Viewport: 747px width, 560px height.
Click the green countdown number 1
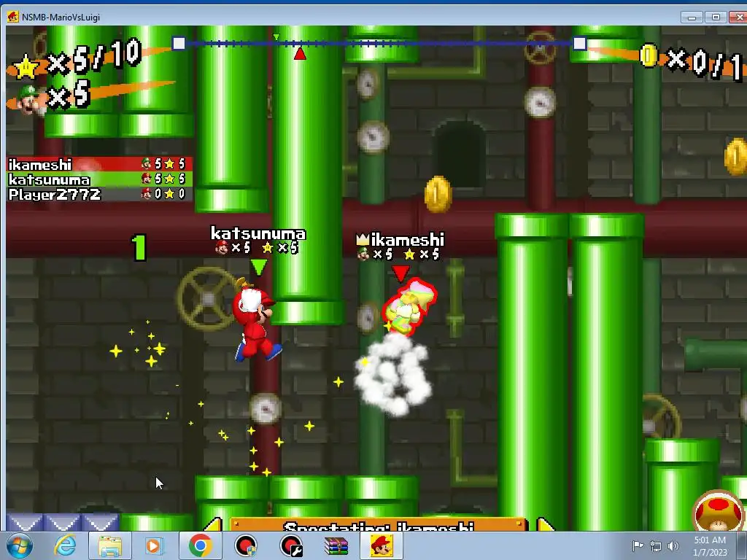pyautogui.click(x=139, y=247)
